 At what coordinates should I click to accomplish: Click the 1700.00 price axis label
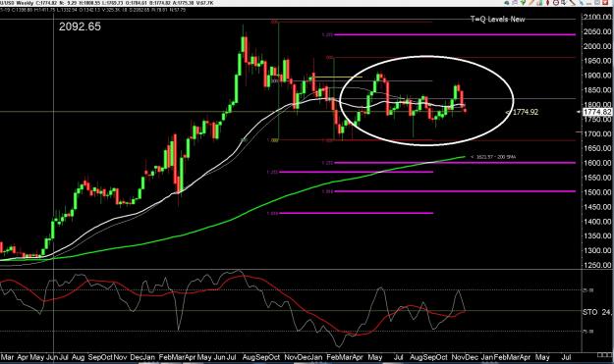(x=597, y=133)
